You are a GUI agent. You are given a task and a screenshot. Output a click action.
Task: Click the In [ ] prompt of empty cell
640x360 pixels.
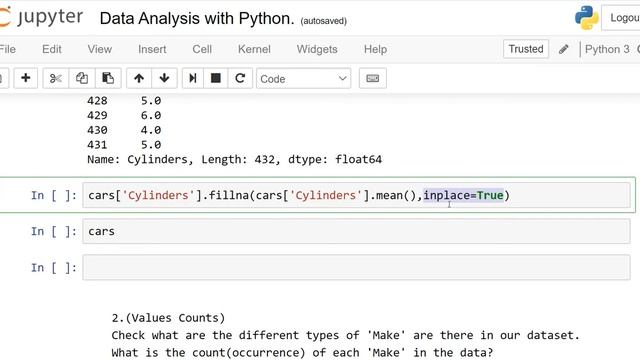[x=54, y=268]
